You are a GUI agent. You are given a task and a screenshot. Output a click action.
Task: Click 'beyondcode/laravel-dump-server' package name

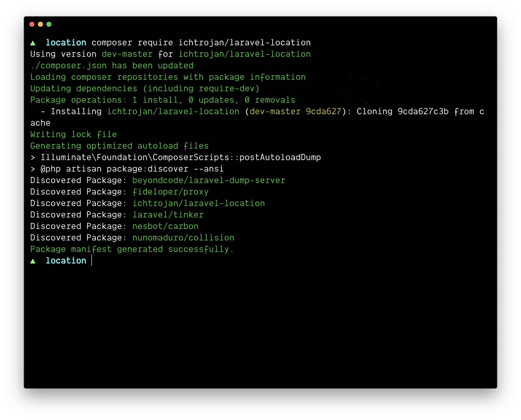click(x=209, y=180)
